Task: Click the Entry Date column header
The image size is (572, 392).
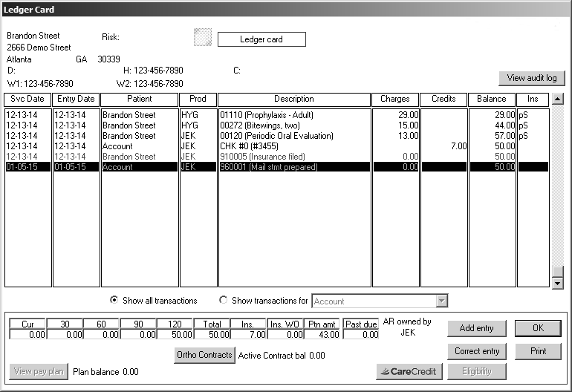Action: click(x=76, y=99)
